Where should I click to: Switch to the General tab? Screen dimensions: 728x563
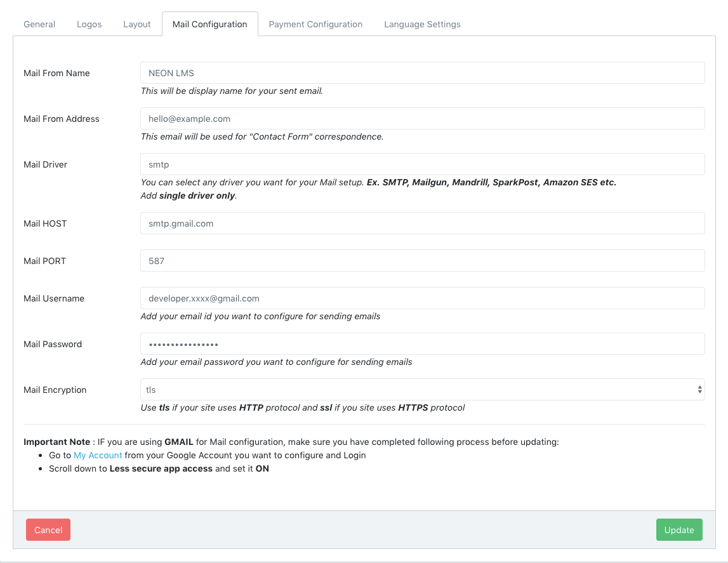[x=39, y=24]
